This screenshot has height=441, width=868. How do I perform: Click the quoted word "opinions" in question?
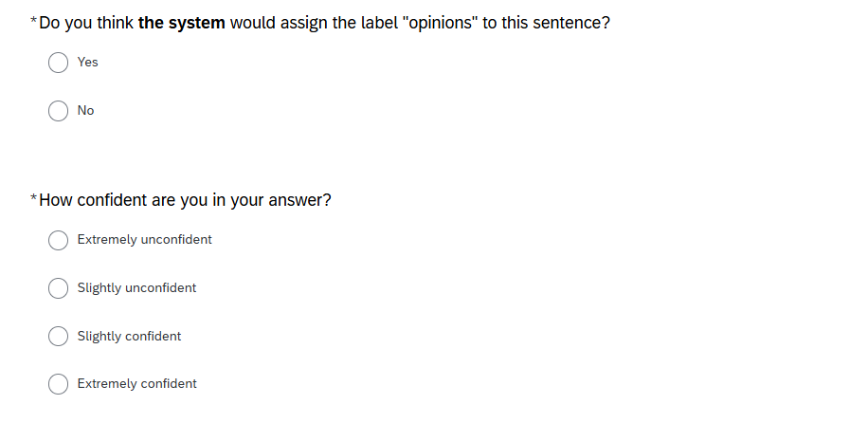[443, 23]
